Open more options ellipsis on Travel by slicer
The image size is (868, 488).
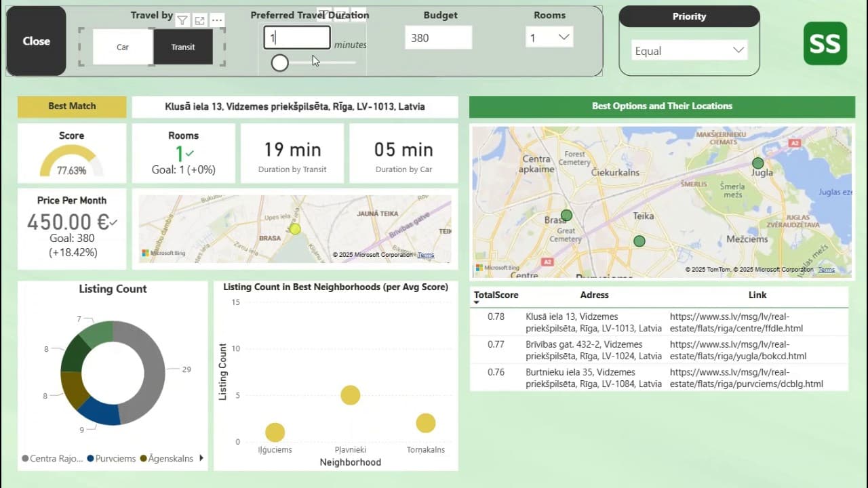point(217,20)
